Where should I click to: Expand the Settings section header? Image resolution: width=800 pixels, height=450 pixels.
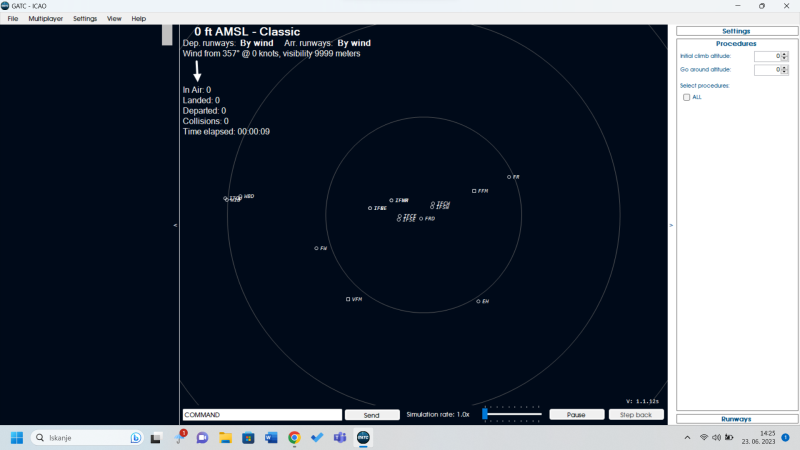click(736, 31)
